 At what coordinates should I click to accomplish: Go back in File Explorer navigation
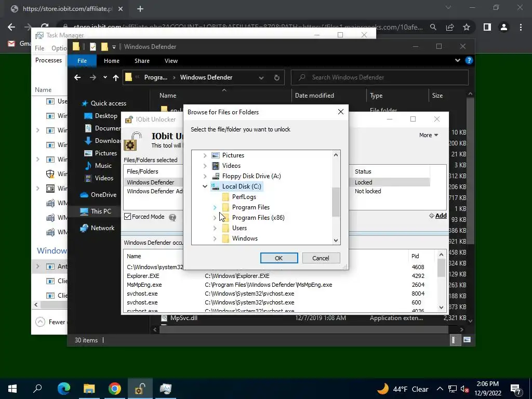coord(78,78)
